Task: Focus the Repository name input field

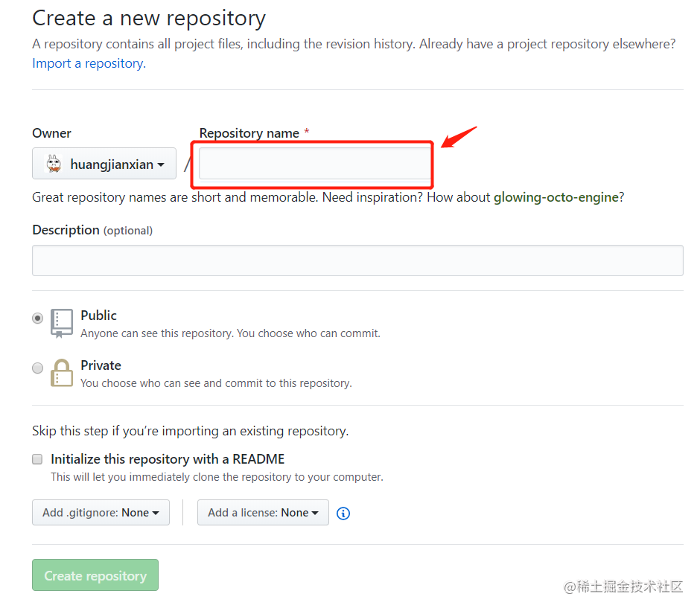Action: coord(315,163)
